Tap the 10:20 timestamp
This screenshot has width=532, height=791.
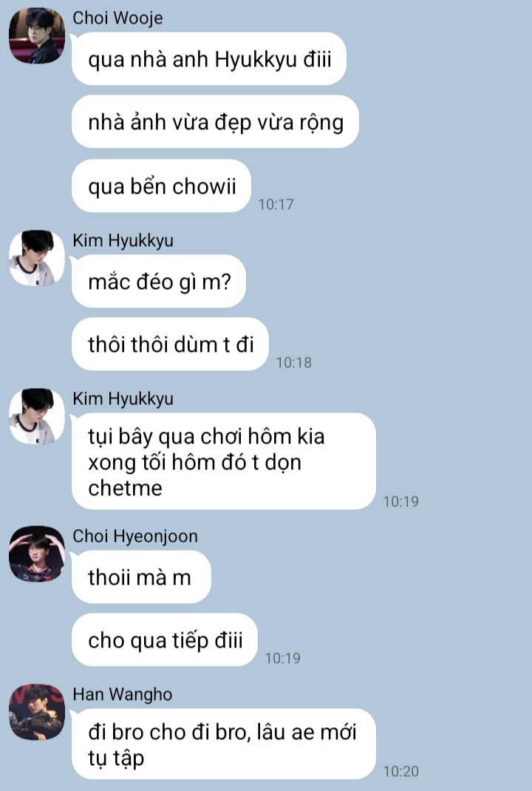(x=401, y=771)
